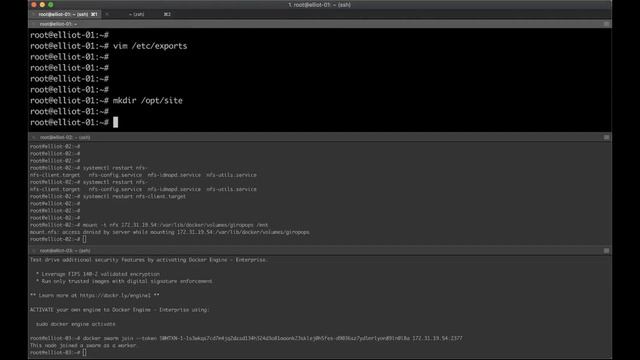Click 'sudo docker engine activate' text
The image size is (640, 360).
pyautogui.click(x=76, y=324)
